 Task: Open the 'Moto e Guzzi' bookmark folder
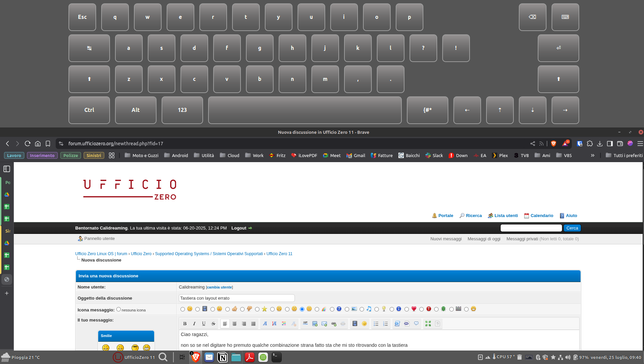pos(141,155)
